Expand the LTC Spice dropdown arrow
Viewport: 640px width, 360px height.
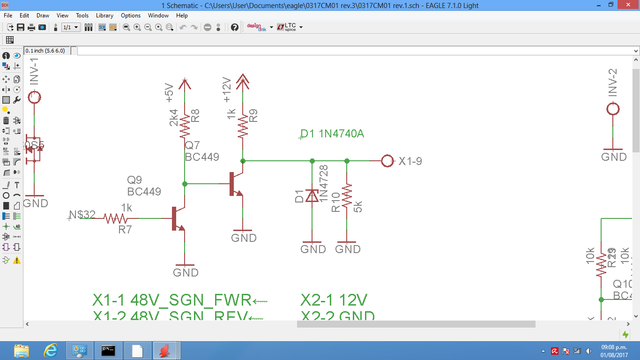click(301, 27)
